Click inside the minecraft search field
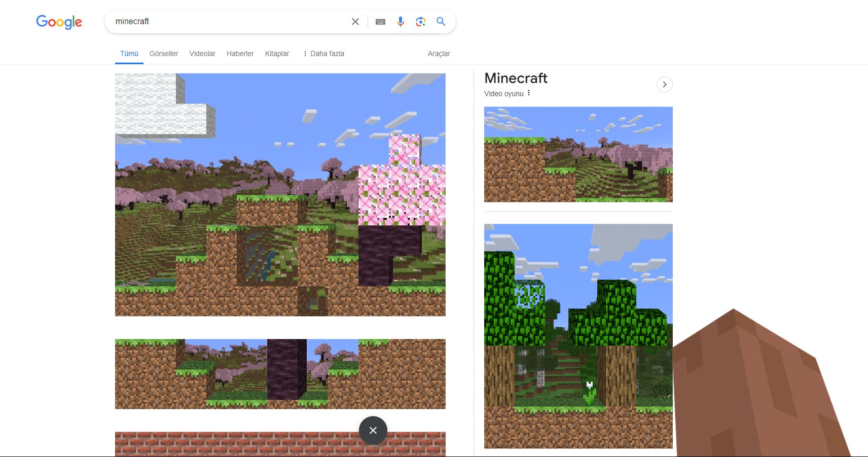This screenshot has width=868, height=457. [228, 21]
